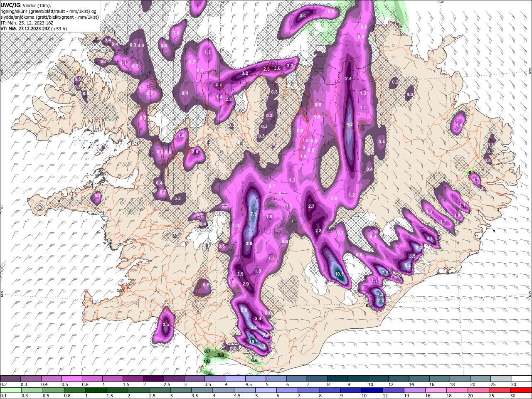This screenshot has width=532, height=399.
Task: Click the 4.2 snowfall value on map
Action: pos(350,124)
